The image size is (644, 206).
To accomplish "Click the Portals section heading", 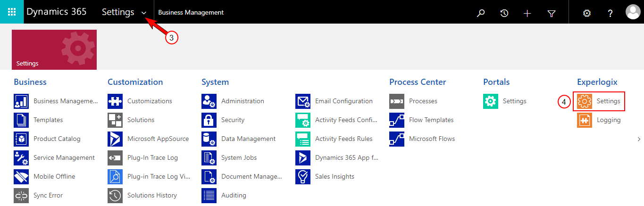I will click(496, 82).
